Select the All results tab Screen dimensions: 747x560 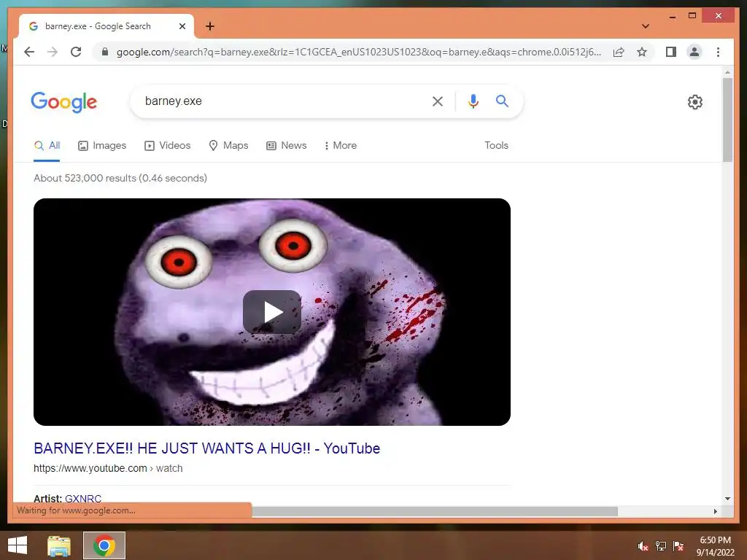(47, 145)
